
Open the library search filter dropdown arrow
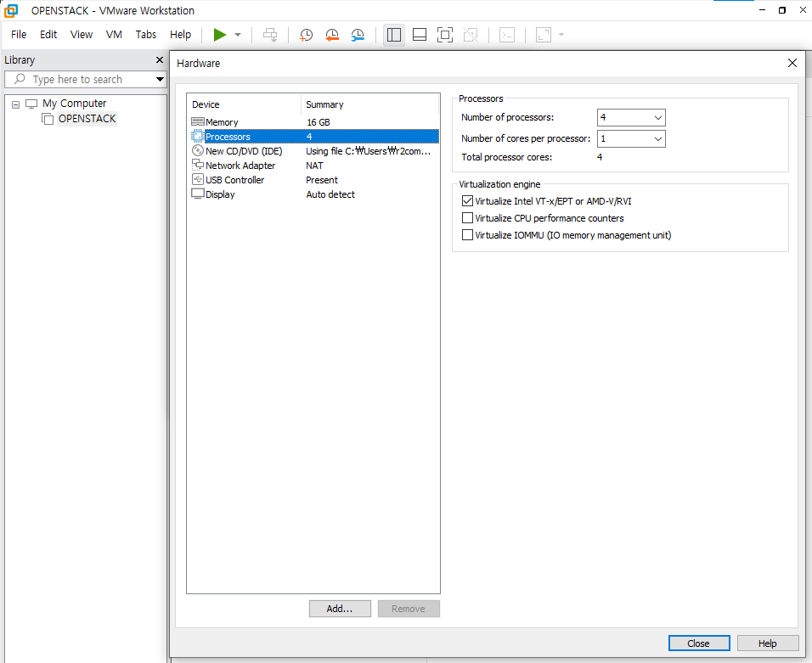(160, 79)
